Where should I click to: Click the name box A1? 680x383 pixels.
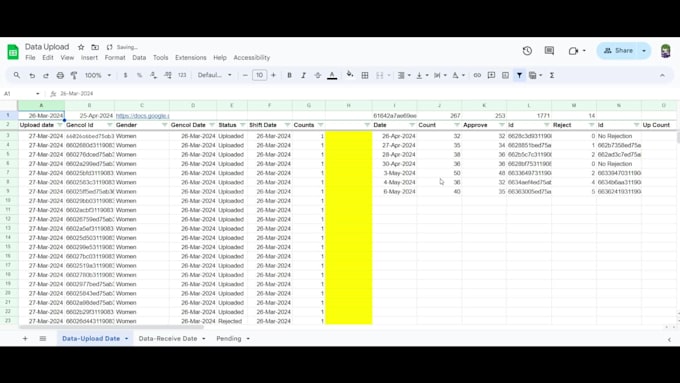[22, 94]
